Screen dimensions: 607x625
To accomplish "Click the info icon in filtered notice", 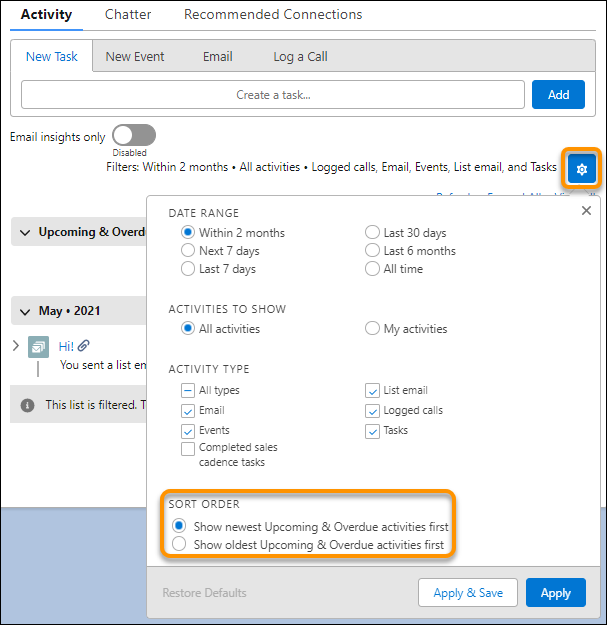I will tap(26, 405).
